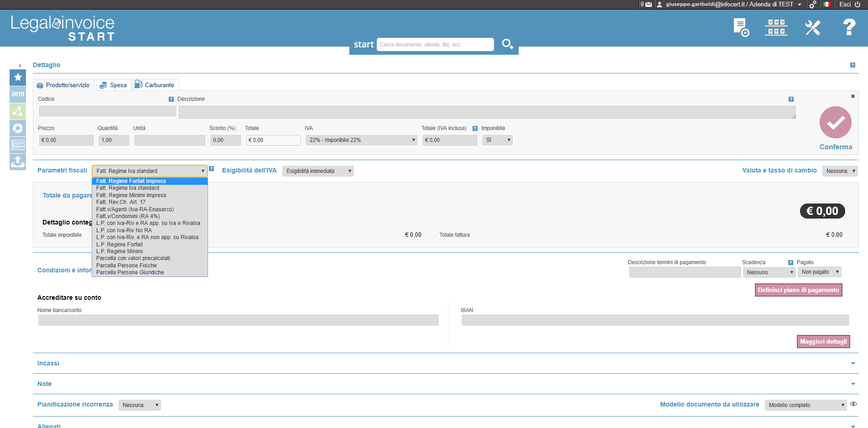Select L.P. Regime Forfait from list
This screenshot has height=428, width=868.
coord(120,245)
